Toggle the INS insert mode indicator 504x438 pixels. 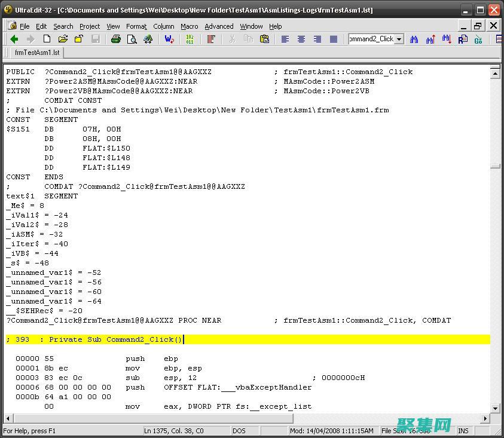(x=463, y=430)
